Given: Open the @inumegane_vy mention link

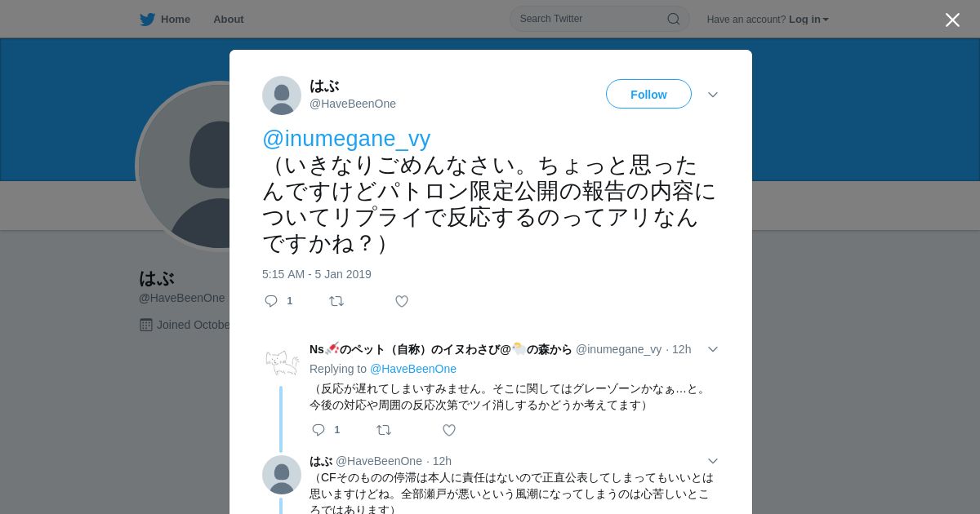Looking at the screenshot, I should pyautogui.click(x=346, y=139).
